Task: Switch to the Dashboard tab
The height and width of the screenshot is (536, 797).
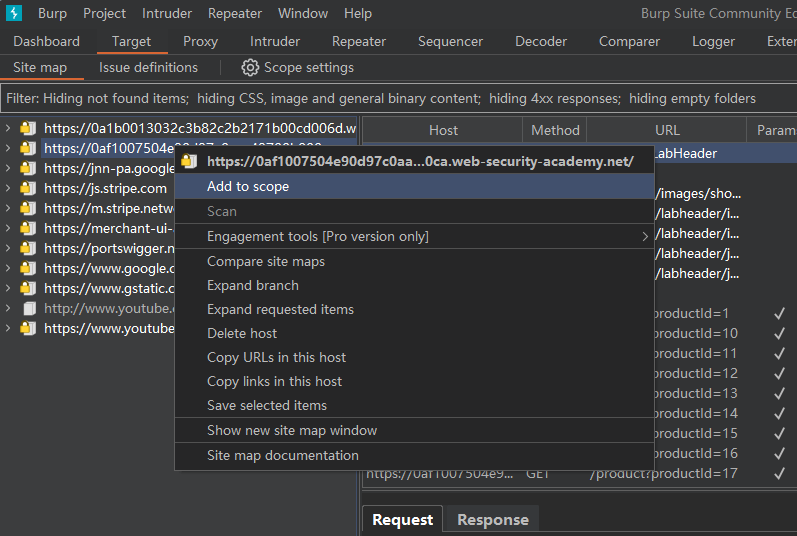Action: coord(46,41)
